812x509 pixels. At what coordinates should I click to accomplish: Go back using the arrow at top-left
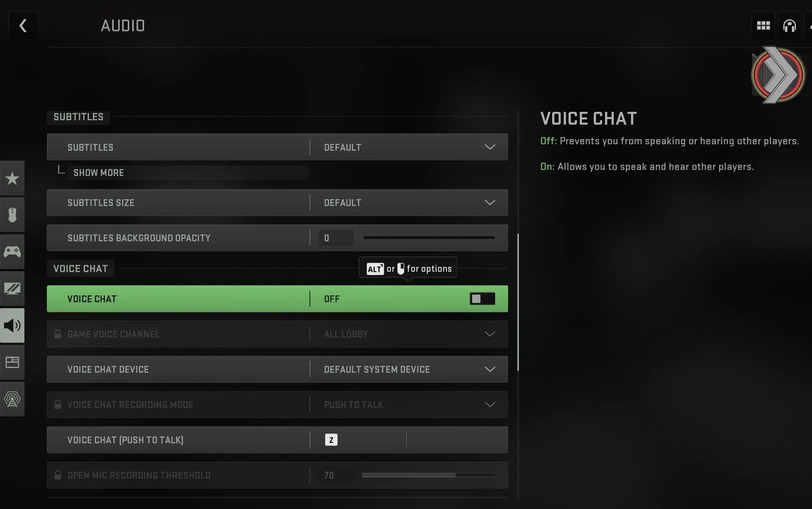click(23, 25)
